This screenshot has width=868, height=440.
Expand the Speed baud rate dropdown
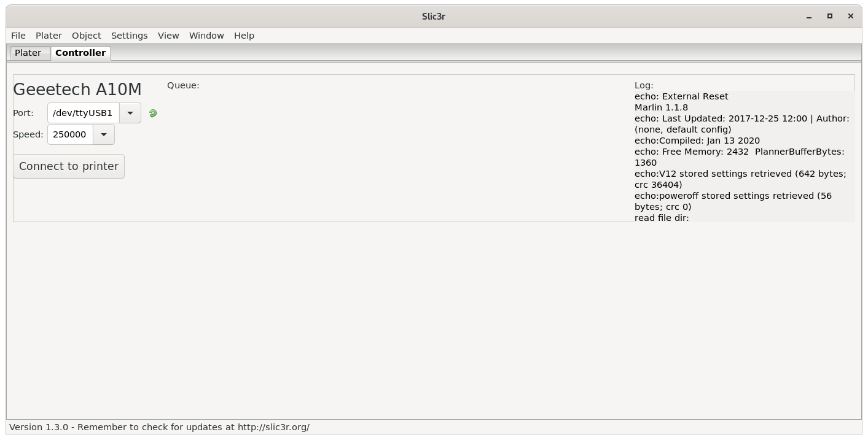coord(104,134)
